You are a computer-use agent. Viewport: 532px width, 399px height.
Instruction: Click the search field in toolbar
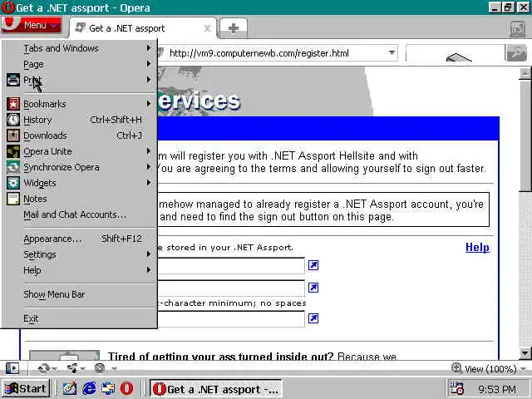[456, 53]
